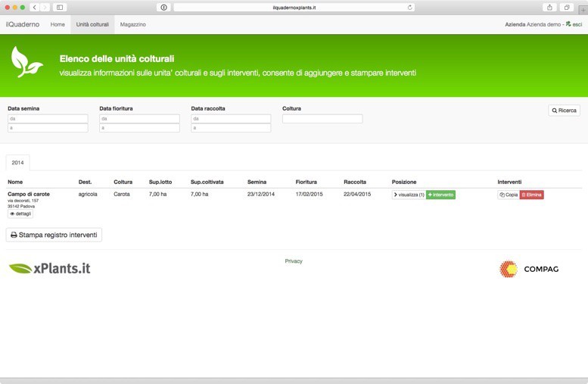Reload page with the refresh icon
Image resolution: width=588 pixels, height=384 pixels.
(410, 7)
